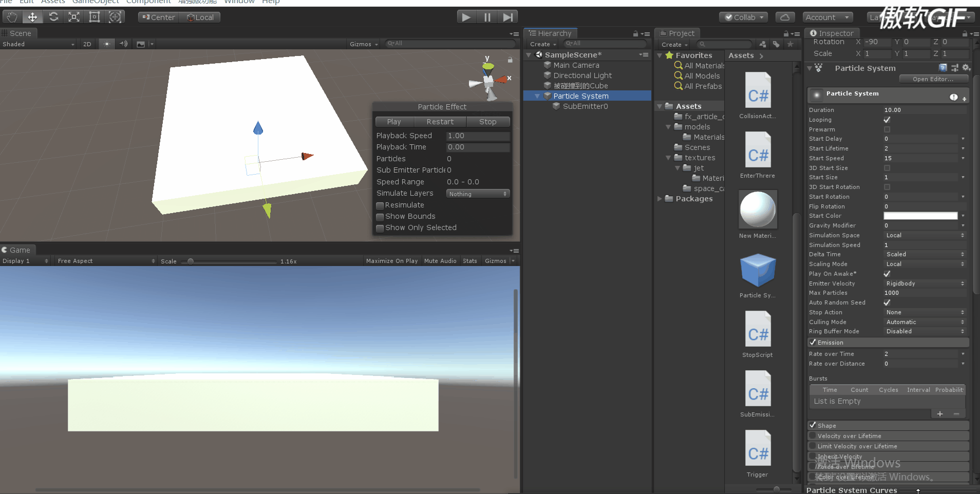Open the Hierarchy Create menu
The width and height of the screenshot is (980, 494).
point(543,44)
